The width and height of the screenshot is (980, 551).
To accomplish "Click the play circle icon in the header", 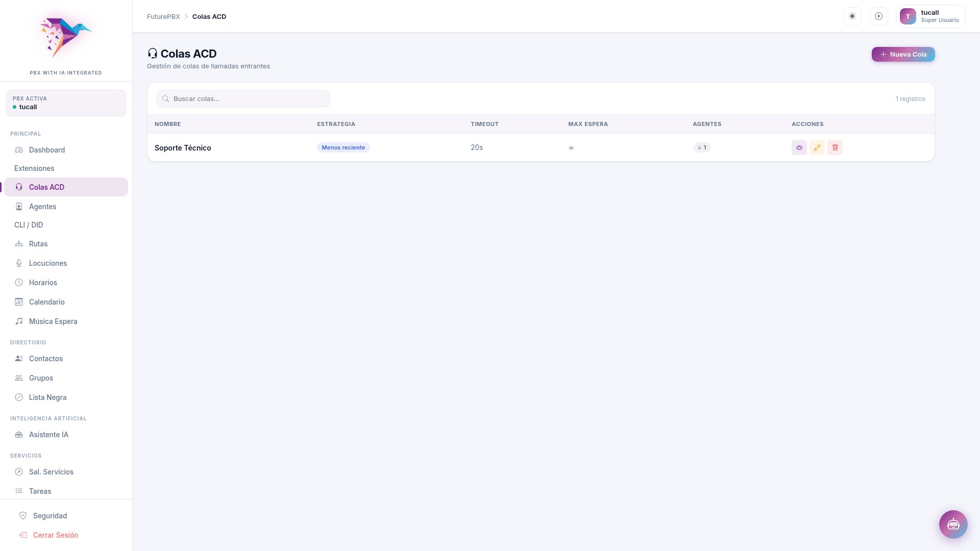I will click(x=878, y=16).
